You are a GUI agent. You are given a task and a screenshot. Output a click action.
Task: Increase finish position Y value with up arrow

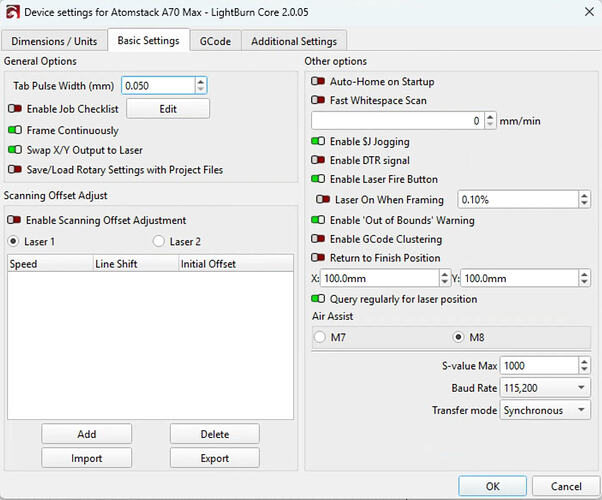click(x=584, y=274)
